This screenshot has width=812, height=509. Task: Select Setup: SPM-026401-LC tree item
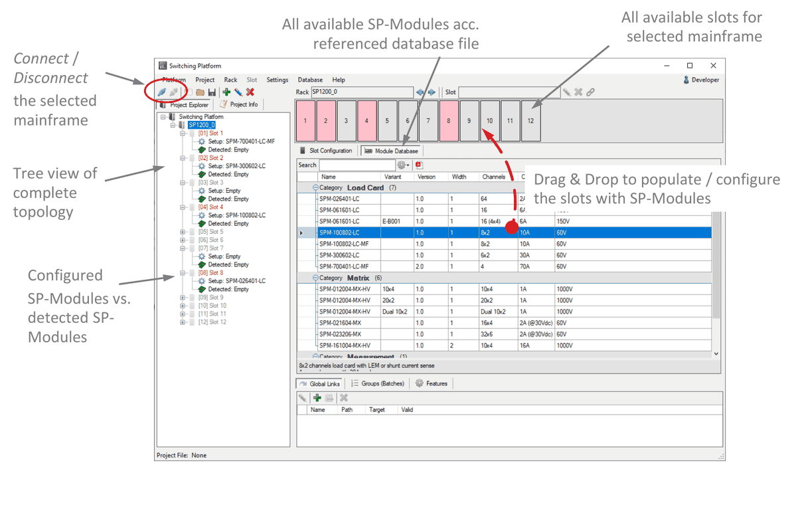(x=236, y=281)
